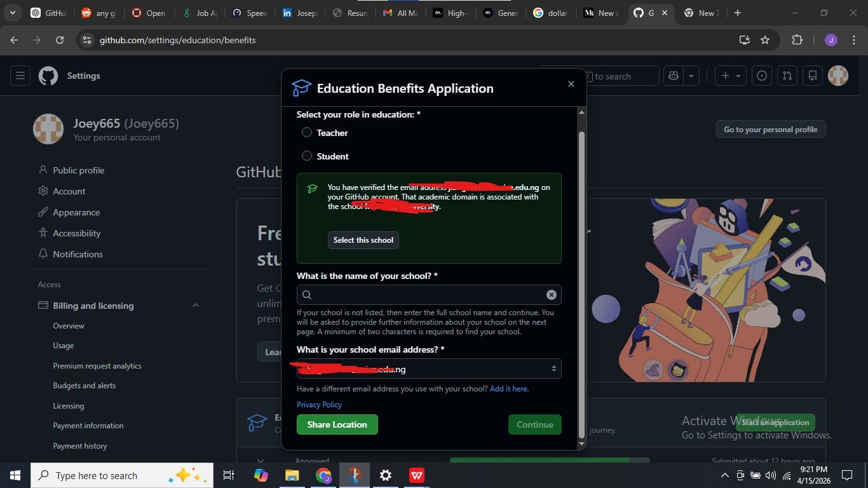Click the school name search field
Image resolution: width=868 pixels, height=488 pixels.
click(x=429, y=295)
